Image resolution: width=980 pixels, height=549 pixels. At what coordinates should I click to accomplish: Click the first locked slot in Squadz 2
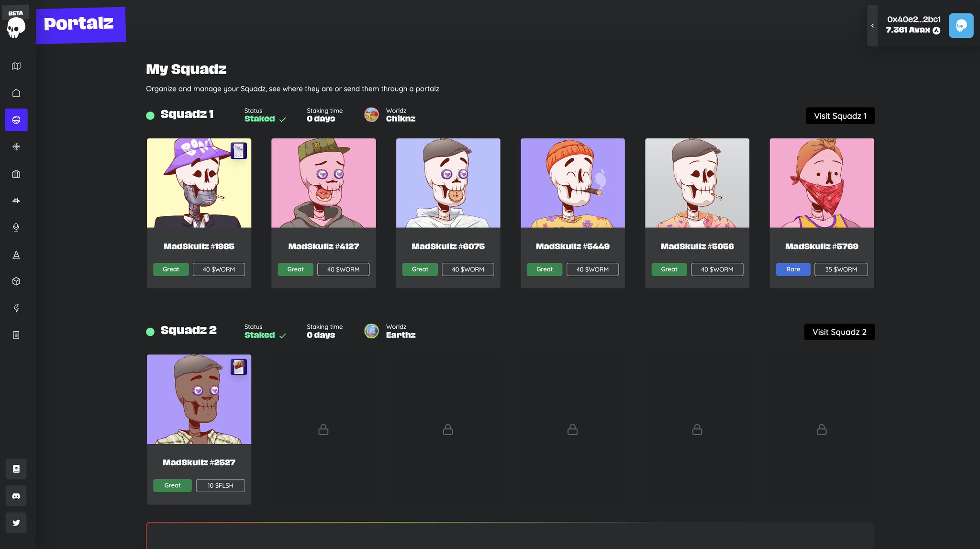point(323,430)
